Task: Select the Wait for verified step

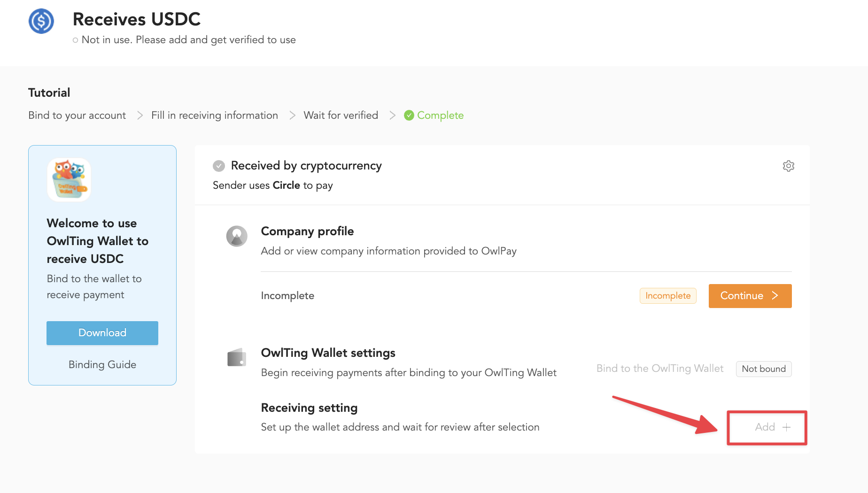Action: (341, 116)
